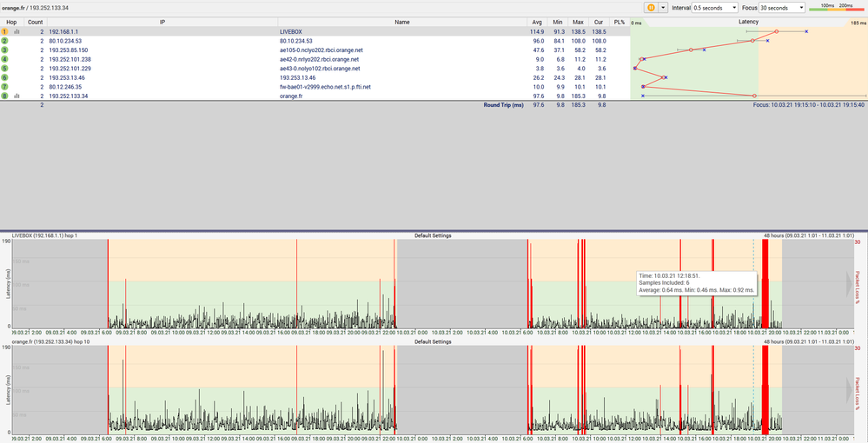Sort by the Count column header

point(36,23)
